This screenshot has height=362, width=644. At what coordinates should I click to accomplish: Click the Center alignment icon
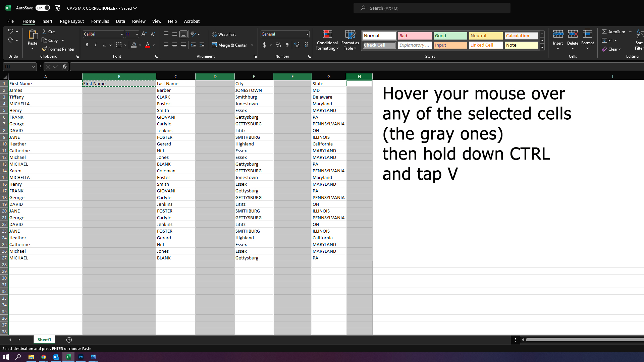174,45
